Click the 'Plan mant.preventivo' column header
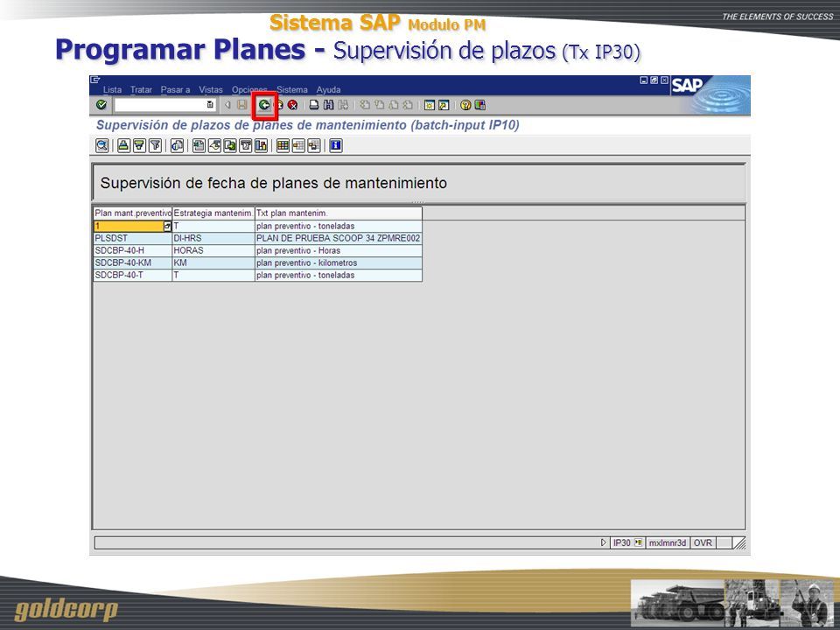Viewport: 840px width, 630px height. (x=133, y=213)
